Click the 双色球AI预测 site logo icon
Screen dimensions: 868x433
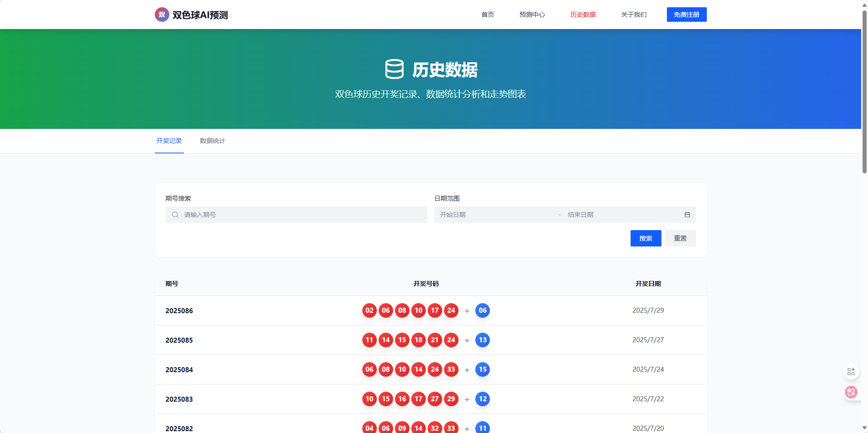[x=162, y=15]
